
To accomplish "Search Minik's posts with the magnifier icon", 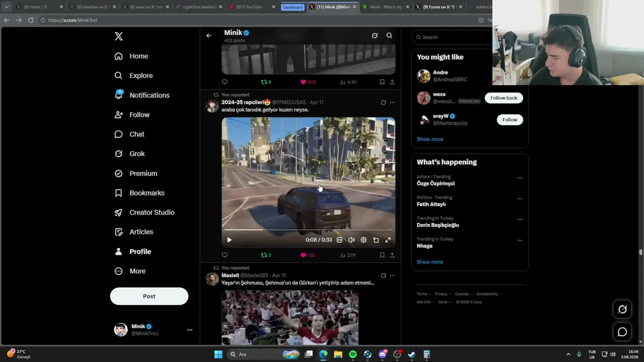I will [x=389, y=36].
